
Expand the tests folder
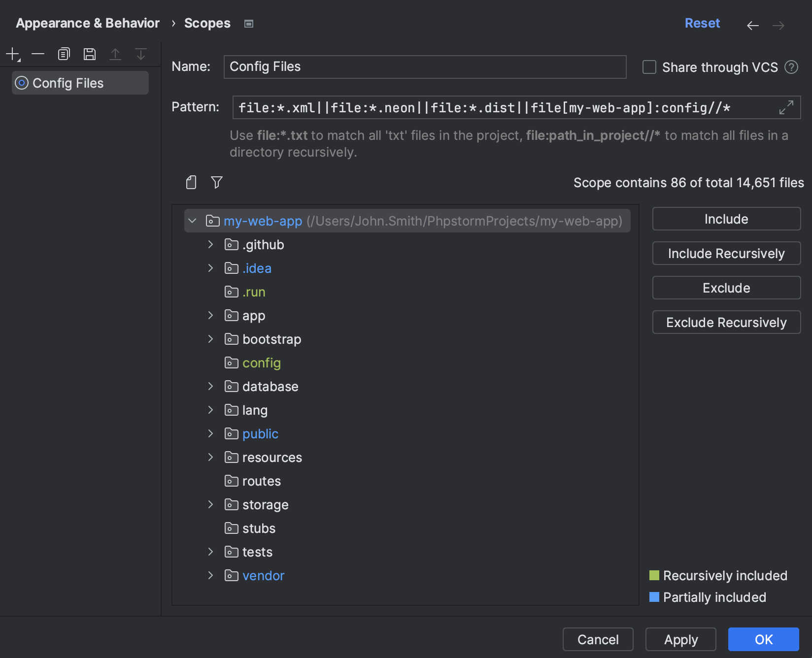click(211, 552)
